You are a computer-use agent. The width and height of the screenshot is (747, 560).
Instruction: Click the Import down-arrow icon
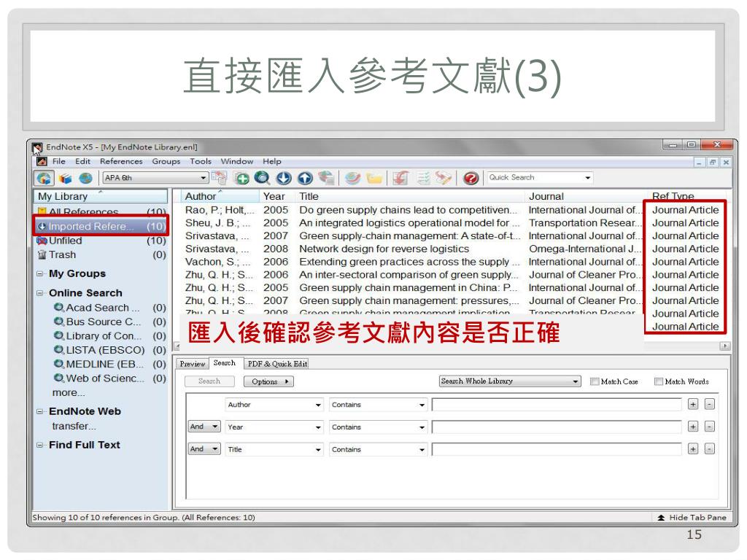[x=284, y=178]
